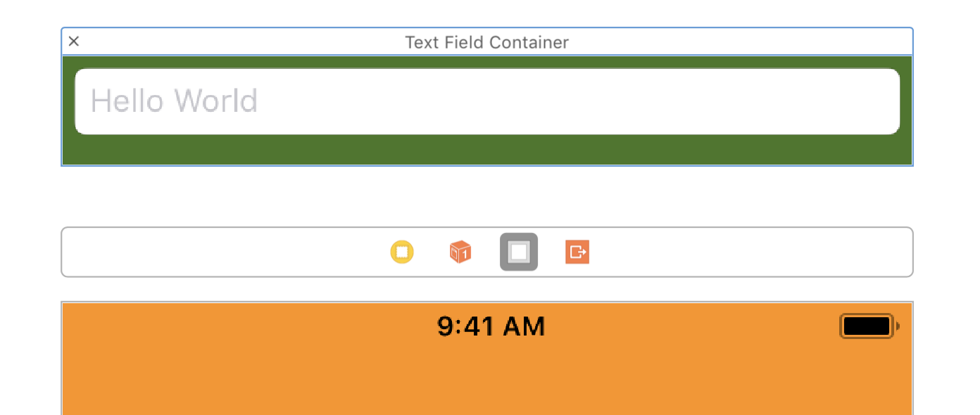Select the green strip below the text field

pos(486,149)
